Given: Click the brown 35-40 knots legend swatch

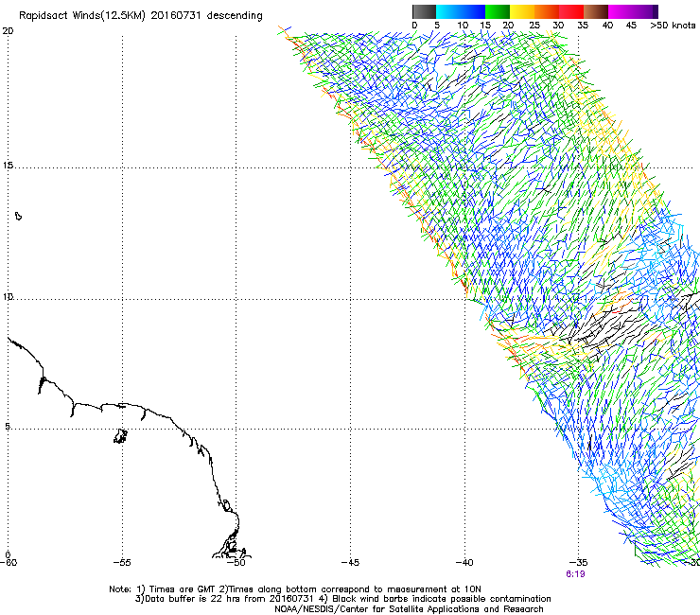Looking at the screenshot, I should coord(596,11).
